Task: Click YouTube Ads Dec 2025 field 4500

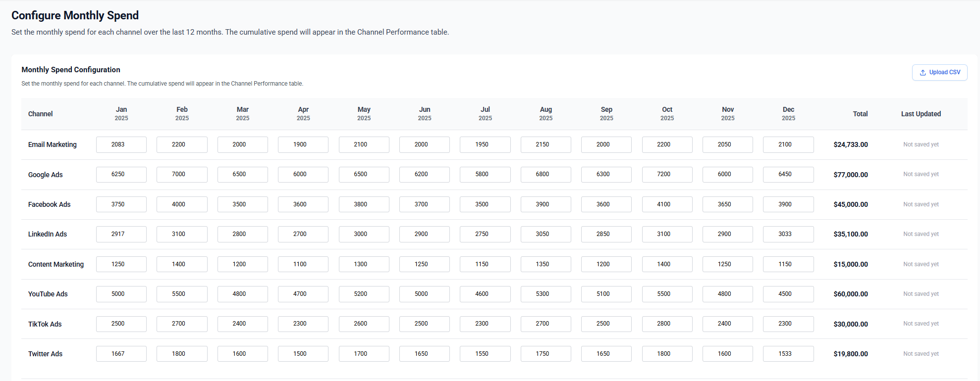Action: 788,294
